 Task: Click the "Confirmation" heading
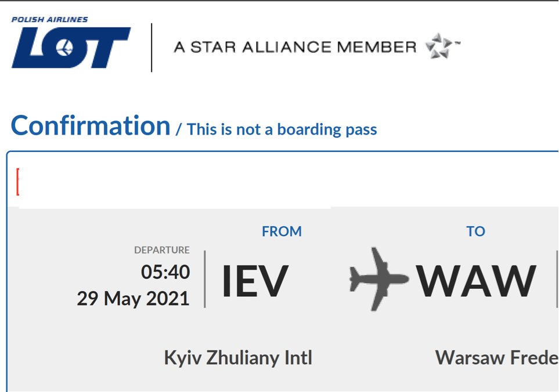coord(91,126)
